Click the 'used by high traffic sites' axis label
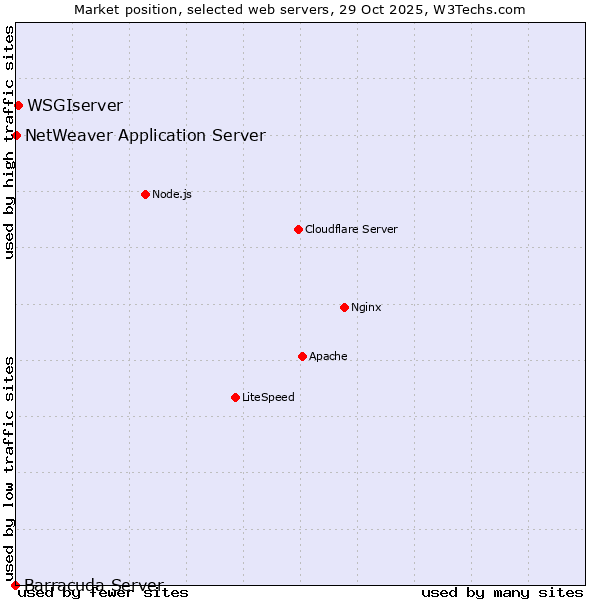 [9, 143]
